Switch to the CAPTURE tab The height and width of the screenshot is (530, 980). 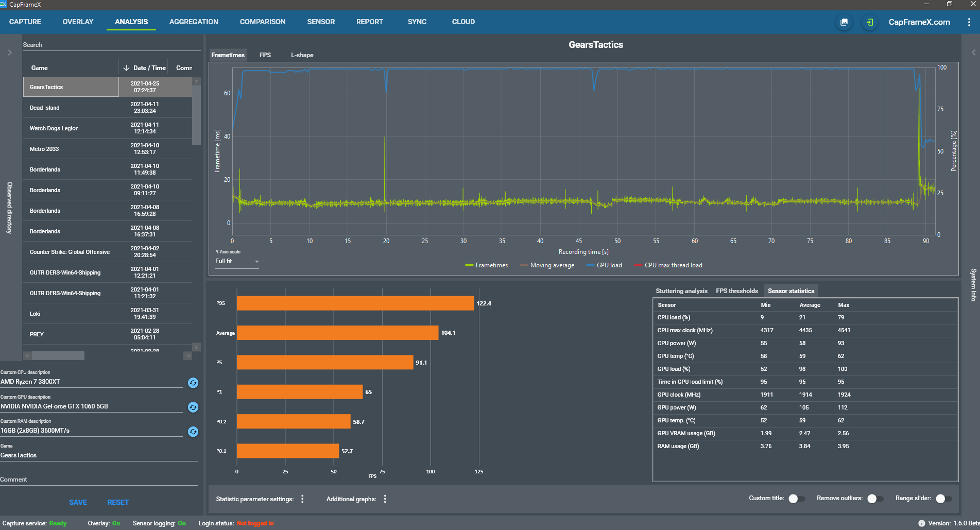click(x=25, y=22)
